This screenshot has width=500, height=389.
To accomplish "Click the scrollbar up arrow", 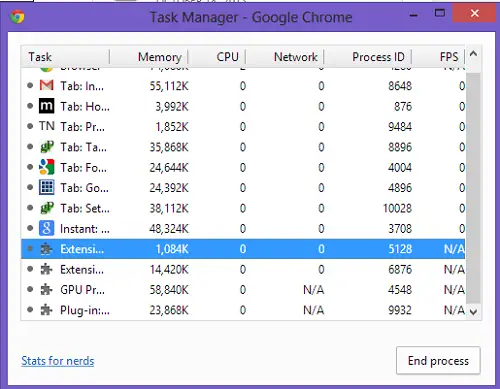I will (x=473, y=54).
